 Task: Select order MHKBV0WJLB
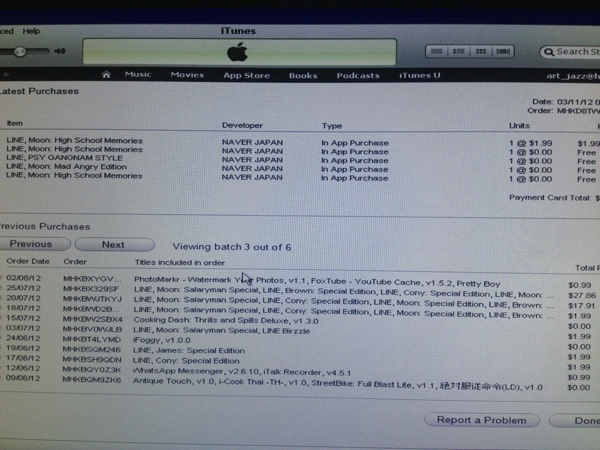point(92,329)
